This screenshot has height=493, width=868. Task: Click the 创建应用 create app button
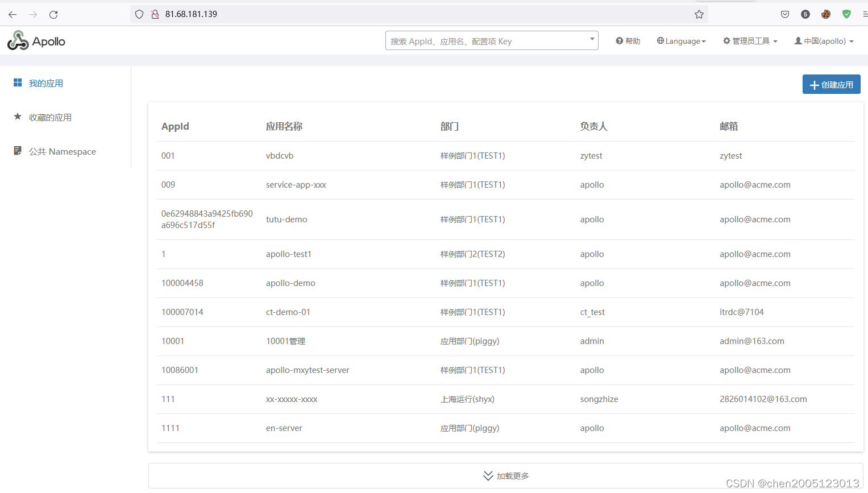point(831,84)
